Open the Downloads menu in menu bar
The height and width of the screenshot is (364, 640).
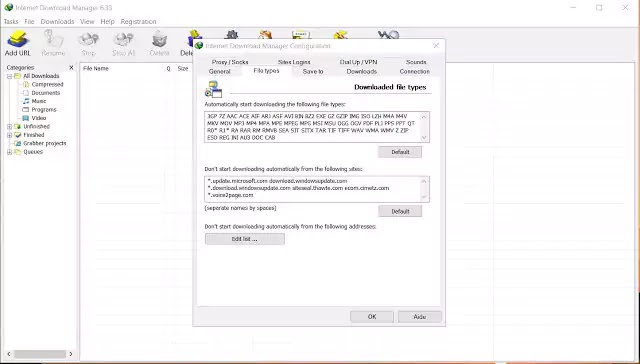click(x=57, y=21)
